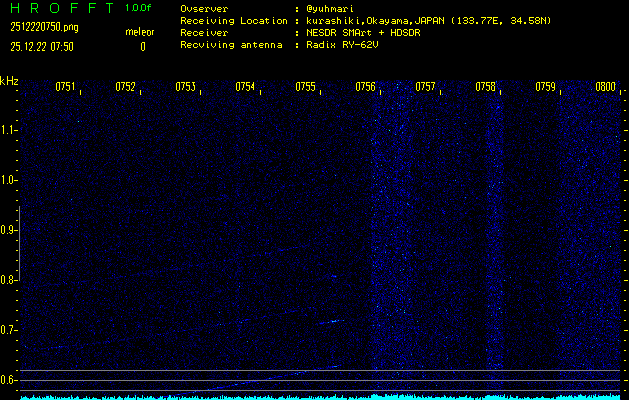Click the 0.8 kHz axis label
Screen dimensions: 629x400
point(8,280)
